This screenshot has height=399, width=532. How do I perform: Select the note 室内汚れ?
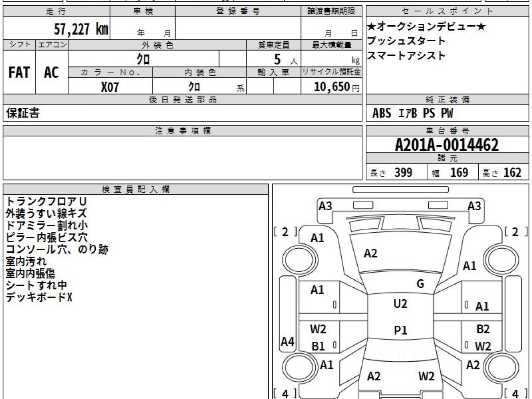26,262
